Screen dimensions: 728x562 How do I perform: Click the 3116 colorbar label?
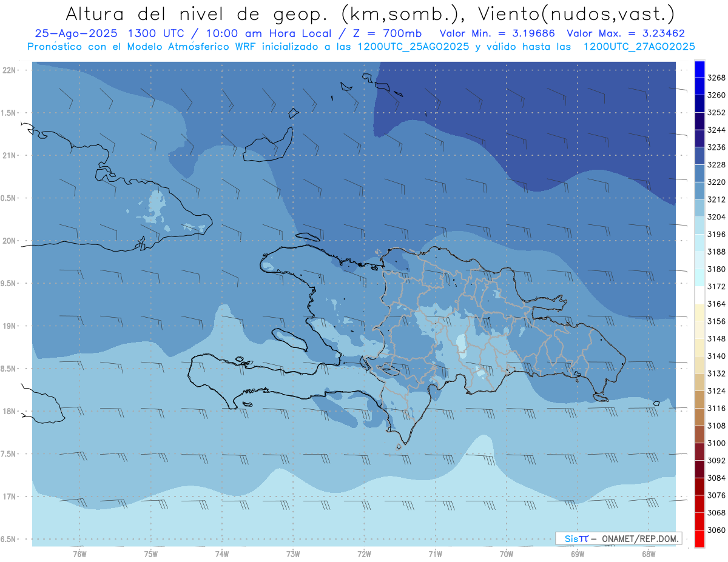[716, 409]
